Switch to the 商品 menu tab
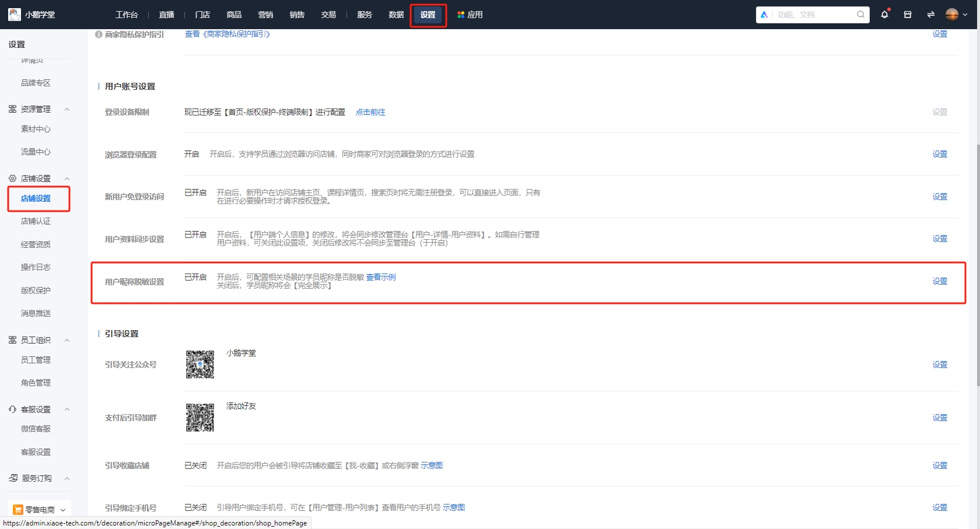This screenshot has height=529, width=980. tap(234, 14)
